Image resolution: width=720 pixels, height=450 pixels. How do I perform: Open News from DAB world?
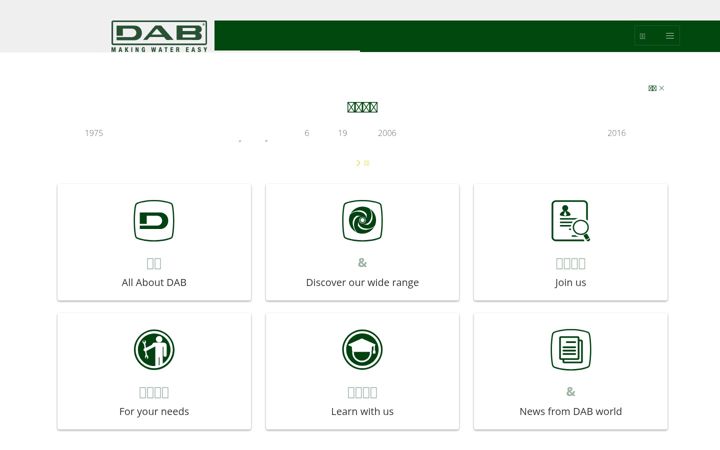570,411
